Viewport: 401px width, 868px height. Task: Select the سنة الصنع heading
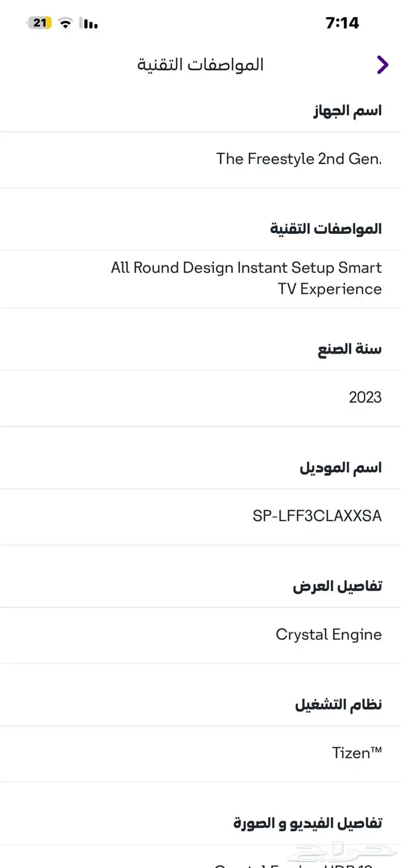point(349,349)
